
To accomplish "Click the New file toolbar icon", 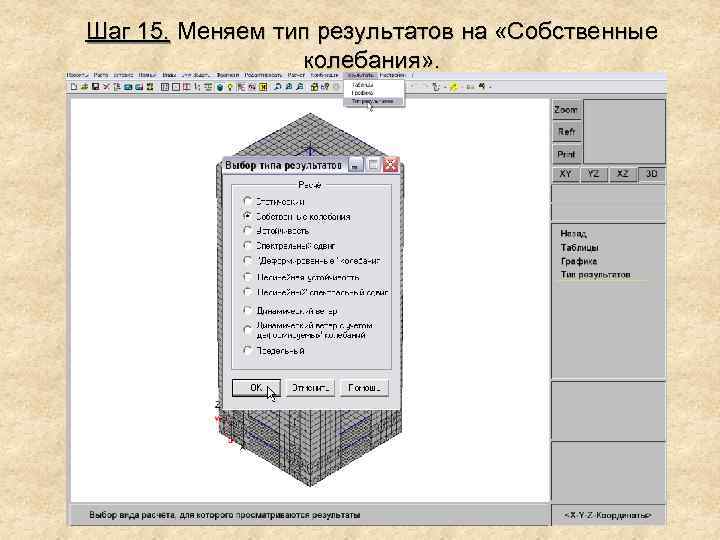I will pos(74,86).
